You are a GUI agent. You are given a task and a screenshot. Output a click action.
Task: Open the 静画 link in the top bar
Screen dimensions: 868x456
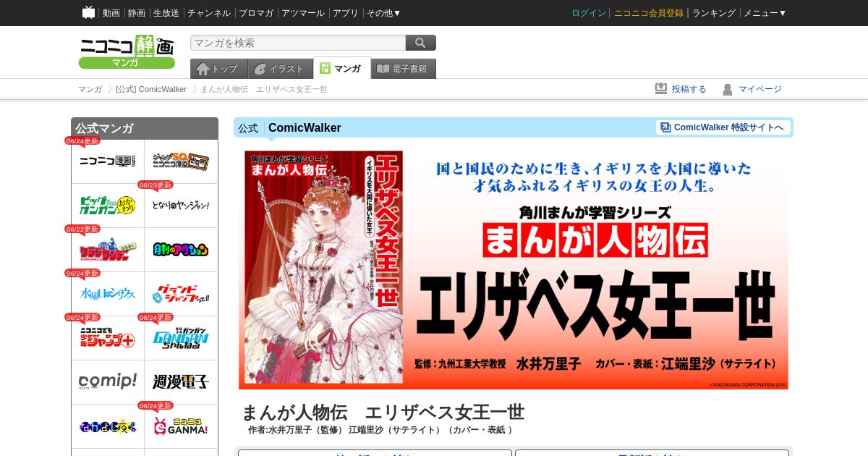(137, 13)
